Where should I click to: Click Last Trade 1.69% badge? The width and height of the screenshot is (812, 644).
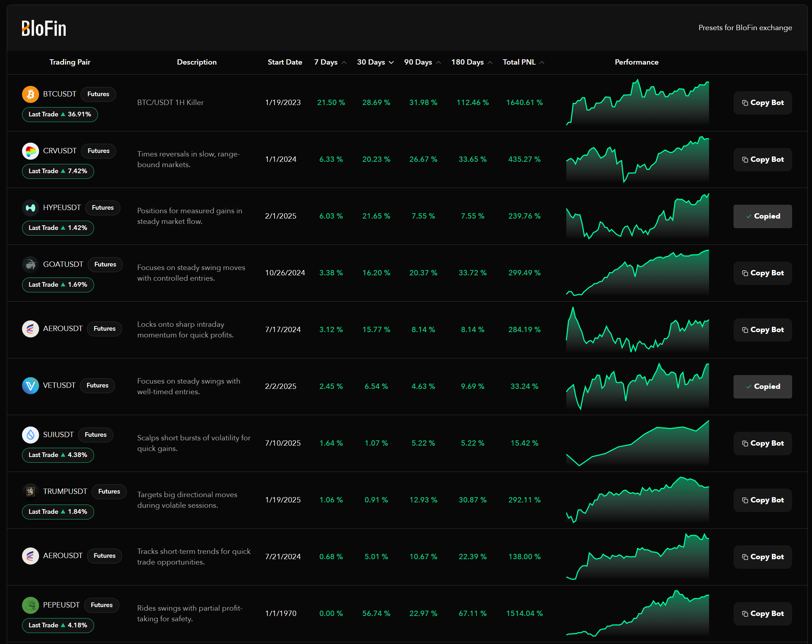tap(58, 285)
